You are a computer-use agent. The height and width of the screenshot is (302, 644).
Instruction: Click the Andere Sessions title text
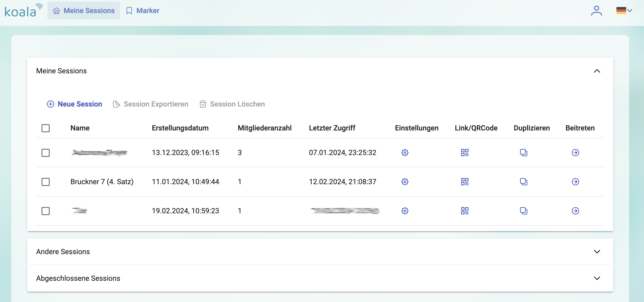[x=63, y=251]
